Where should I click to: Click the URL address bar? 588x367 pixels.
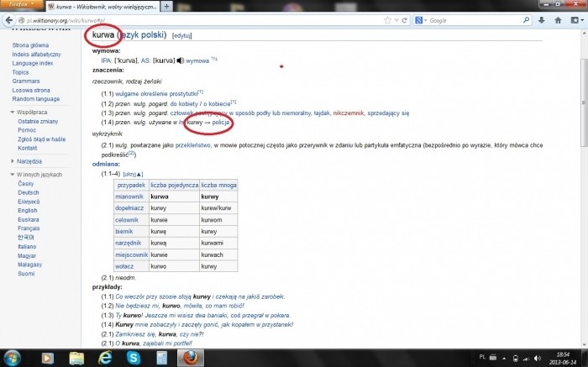[x=210, y=19]
